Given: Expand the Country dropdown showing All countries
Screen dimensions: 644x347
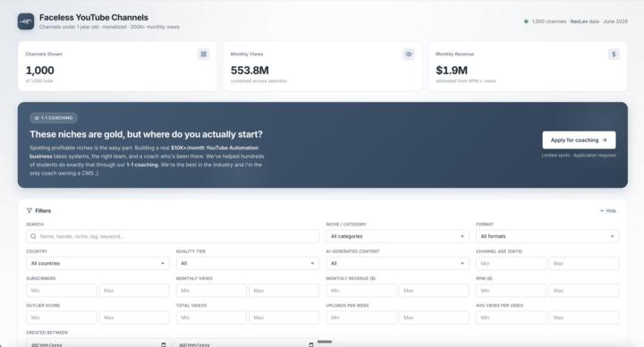Looking at the screenshot, I should pyautogui.click(x=97, y=264).
